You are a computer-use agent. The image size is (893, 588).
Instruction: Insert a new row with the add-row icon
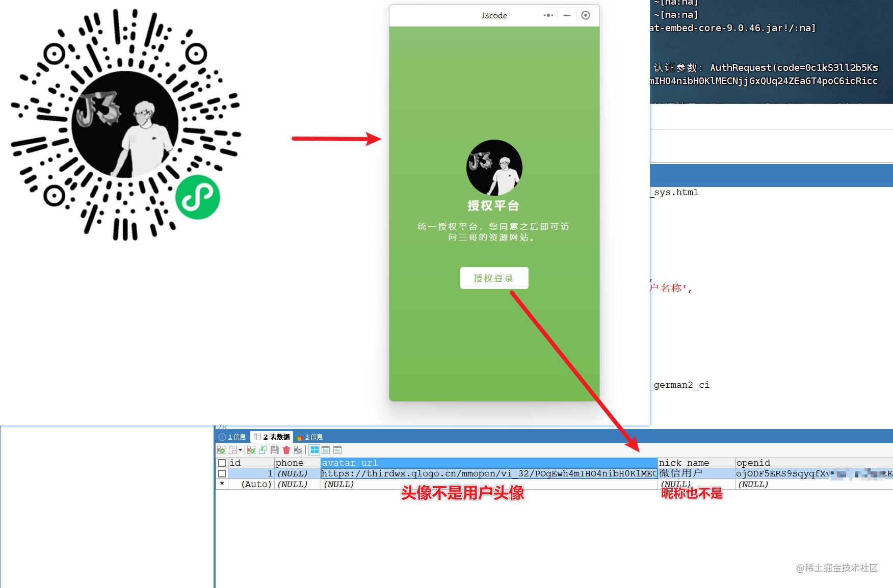(251, 450)
